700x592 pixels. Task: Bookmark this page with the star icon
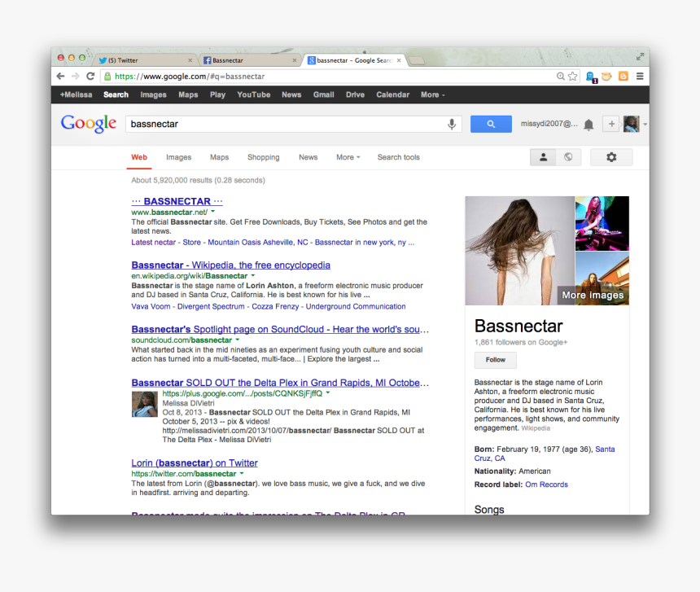point(573,77)
